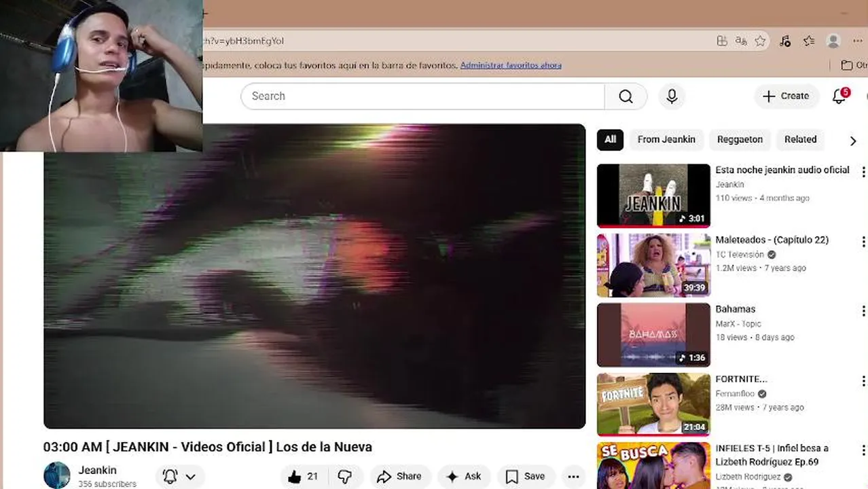Open options menu for Esta noche jeankin

click(x=863, y=172)
